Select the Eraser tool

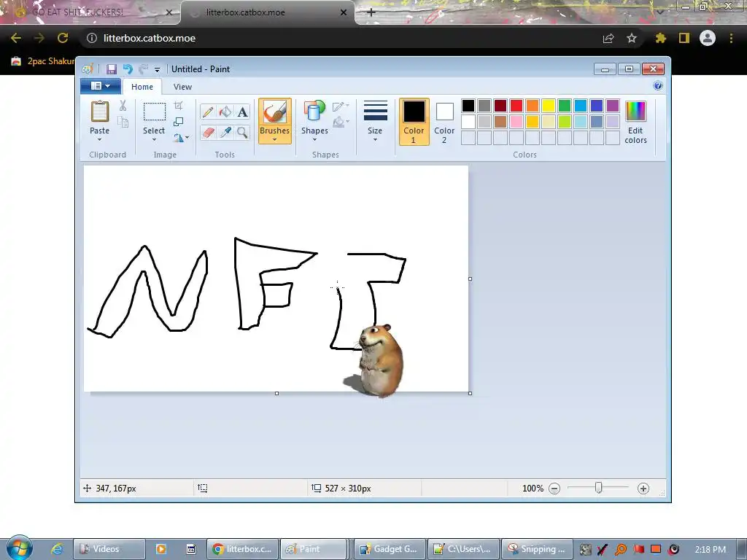point(208,132)
